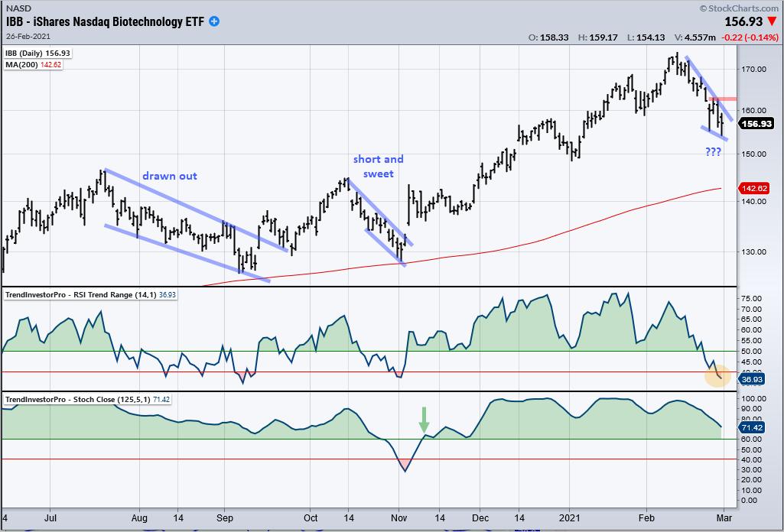The height and width of the screenshot is (532, 784).
Task: Click the pink resistance bar near 163
Action: point(723,99)
